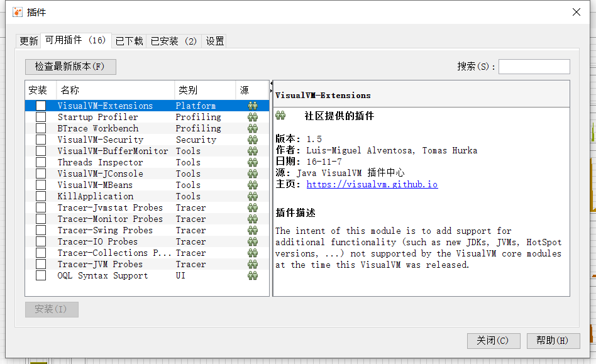Click community plugin icon in details pane

280,115
